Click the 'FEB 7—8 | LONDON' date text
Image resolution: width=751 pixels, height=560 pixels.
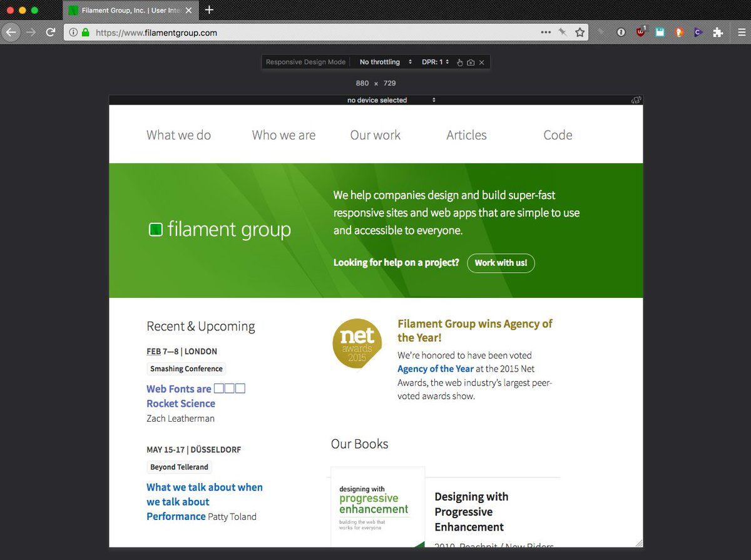tap(182, 352)
